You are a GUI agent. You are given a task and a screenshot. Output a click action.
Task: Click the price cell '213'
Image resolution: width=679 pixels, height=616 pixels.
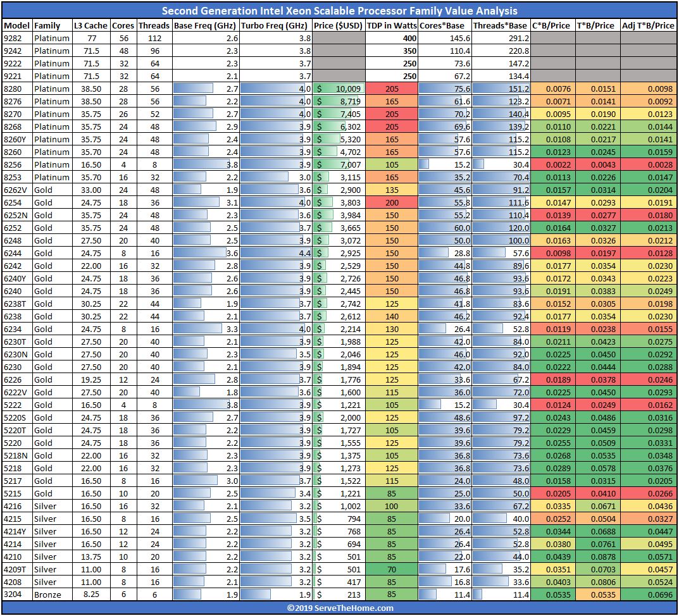[339, 594]
